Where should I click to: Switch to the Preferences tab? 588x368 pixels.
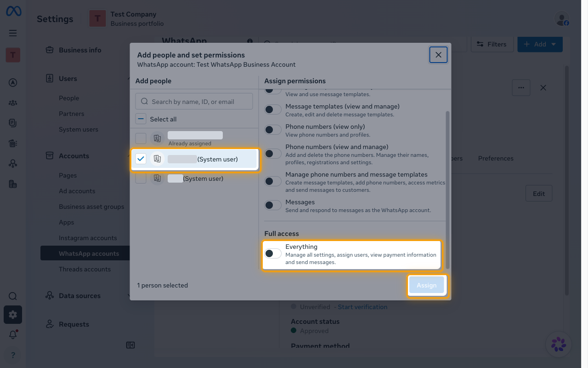[496, 158]
